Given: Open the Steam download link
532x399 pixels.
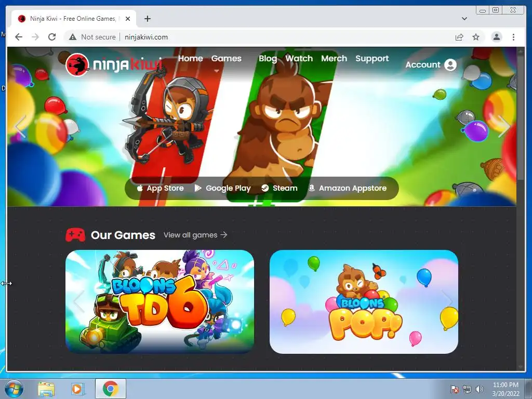Looking at the screenshot, I should click(x=279, y=188).
